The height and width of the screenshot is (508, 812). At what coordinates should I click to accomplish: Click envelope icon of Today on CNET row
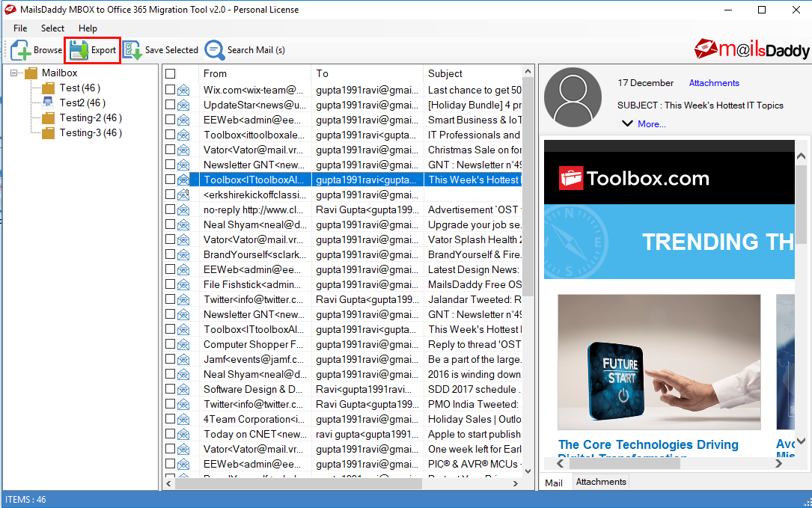point(183,435)
